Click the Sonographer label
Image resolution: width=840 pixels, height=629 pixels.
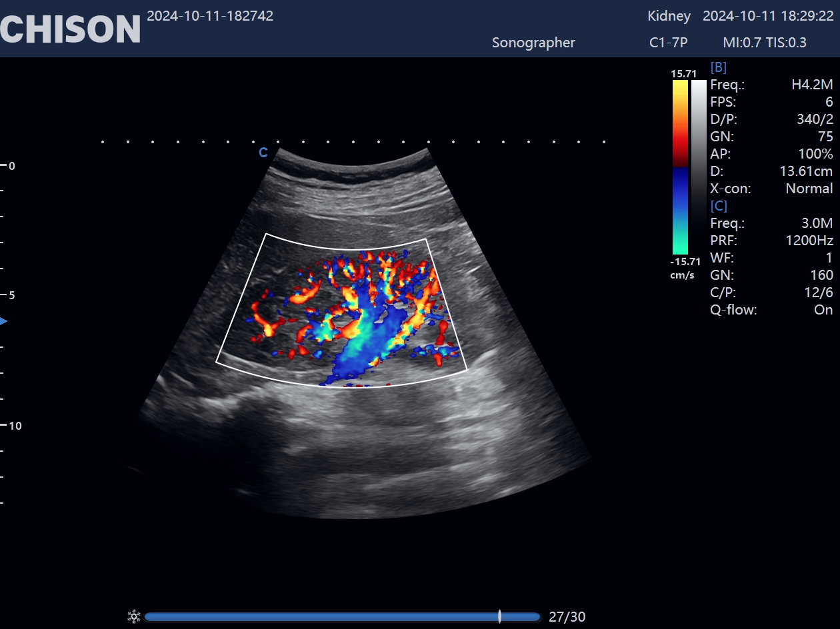[x=533, y=43]
